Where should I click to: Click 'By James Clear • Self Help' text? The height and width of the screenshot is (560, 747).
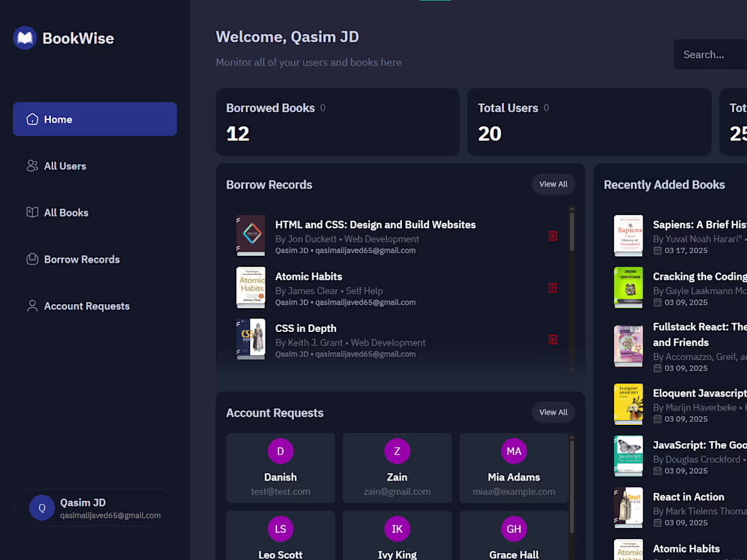(329, 291)
